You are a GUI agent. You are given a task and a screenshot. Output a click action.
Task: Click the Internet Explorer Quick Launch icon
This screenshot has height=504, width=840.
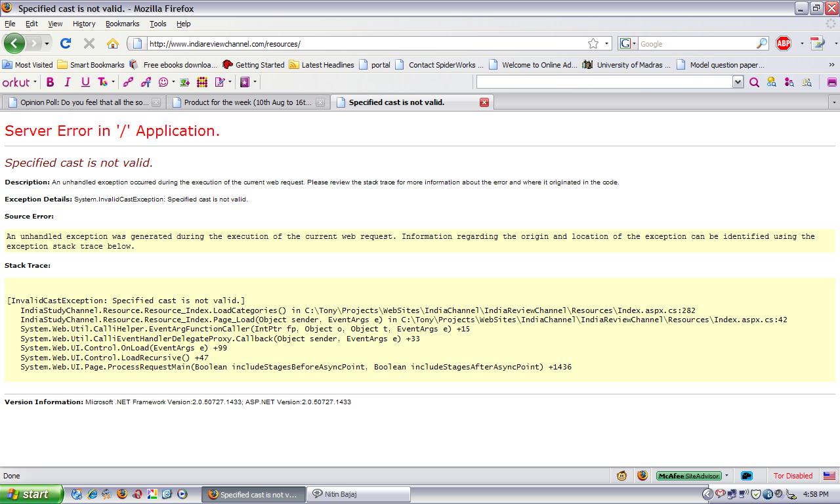92,494
